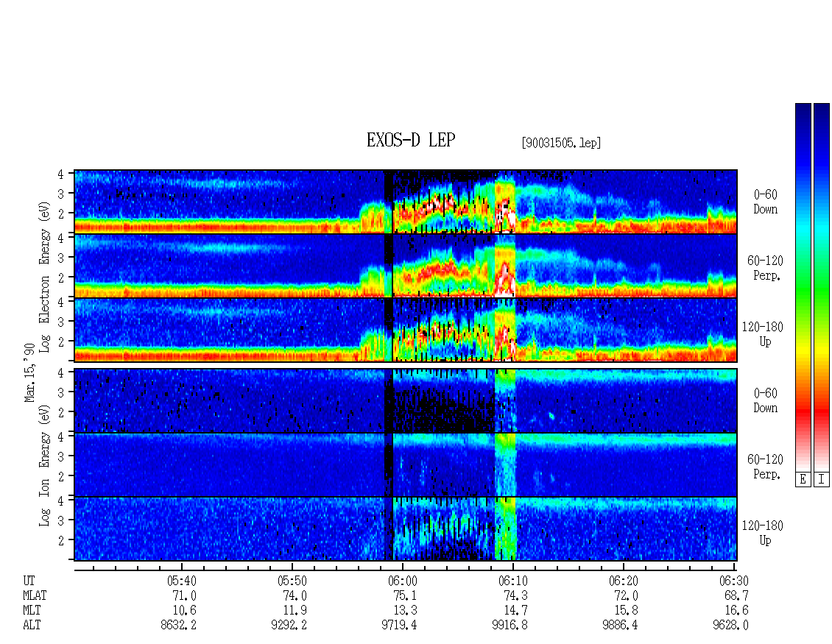This screenshot has width=832, height=644.
Task: Click the 05:40 time tick label
Action: (182, 581)
